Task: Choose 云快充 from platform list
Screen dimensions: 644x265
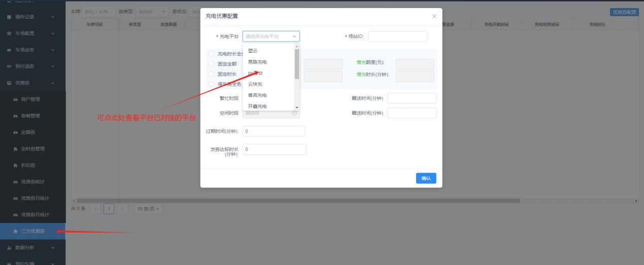Action: tap(268, 84)
